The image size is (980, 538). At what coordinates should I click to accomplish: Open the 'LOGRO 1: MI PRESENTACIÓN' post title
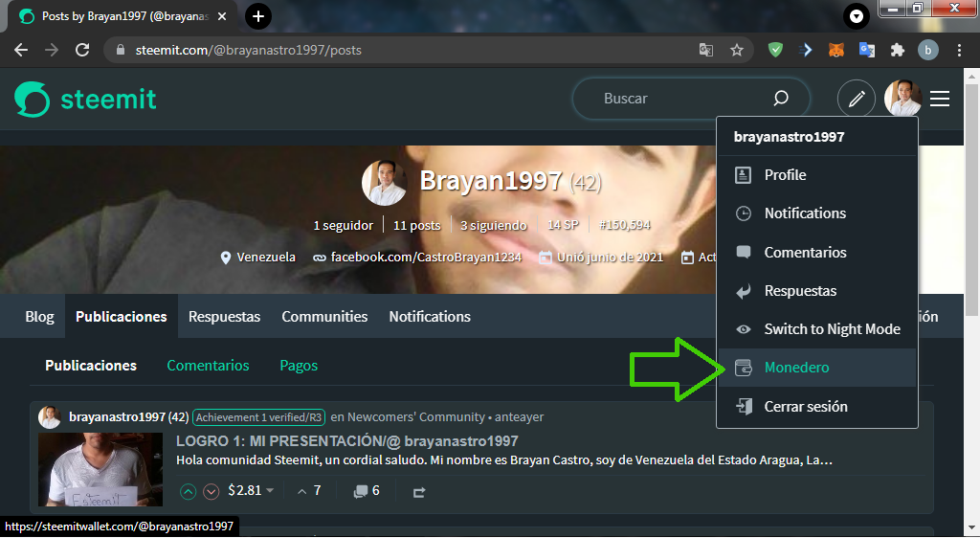(346, 441)
